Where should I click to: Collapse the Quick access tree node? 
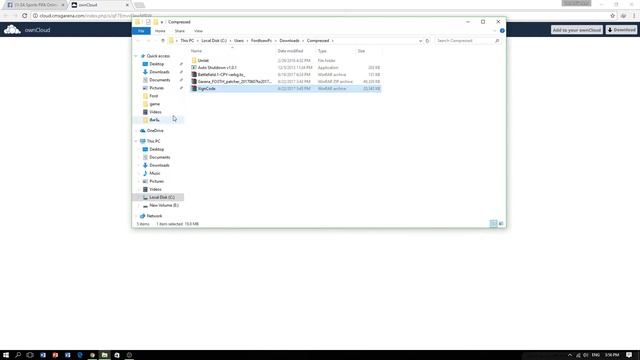click(x=136, y=56)
